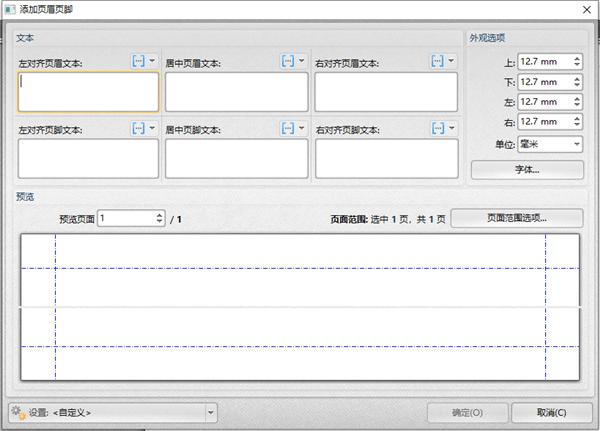Click macro insert icon for left header text

pyautogui.click(x=138, y=61)
